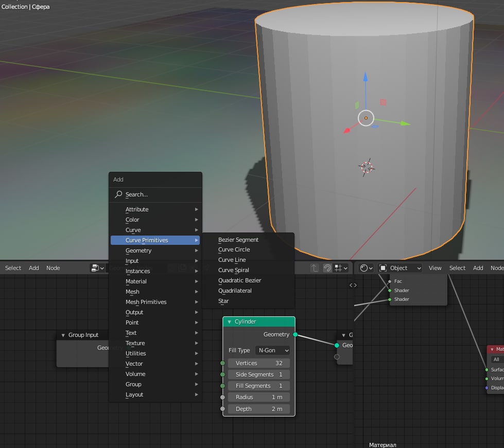The width and height of the screenshot is (504, 448).
Task: Click the Vertices value field
Action: (x=259, y=363)
